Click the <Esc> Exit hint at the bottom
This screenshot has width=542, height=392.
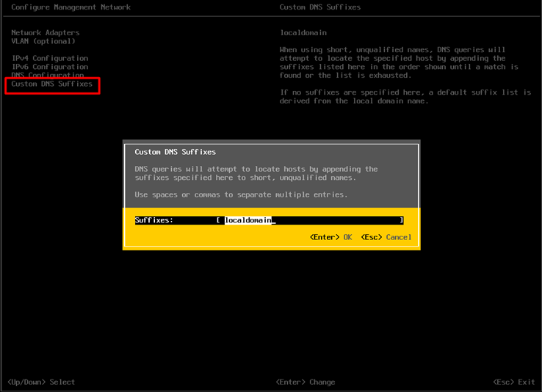coord(513,382)
